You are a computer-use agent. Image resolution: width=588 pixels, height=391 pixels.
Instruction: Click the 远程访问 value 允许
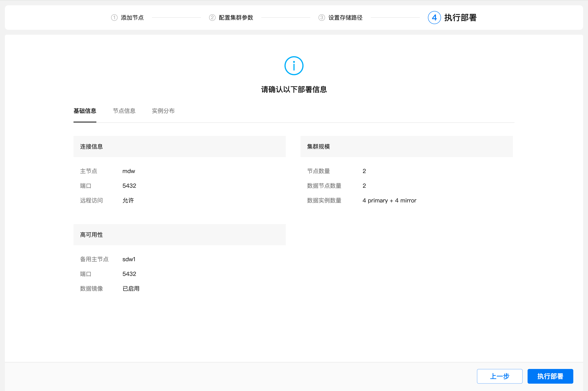point(128,200)
